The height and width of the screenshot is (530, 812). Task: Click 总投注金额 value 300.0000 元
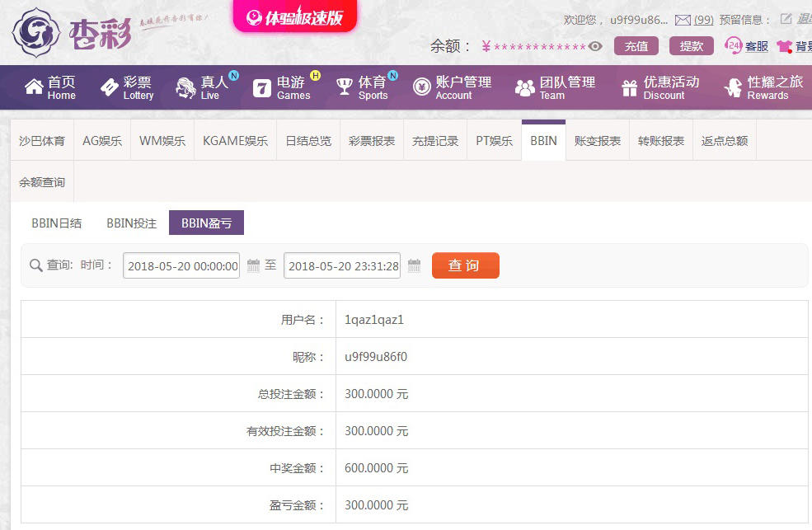coord(377,394)
